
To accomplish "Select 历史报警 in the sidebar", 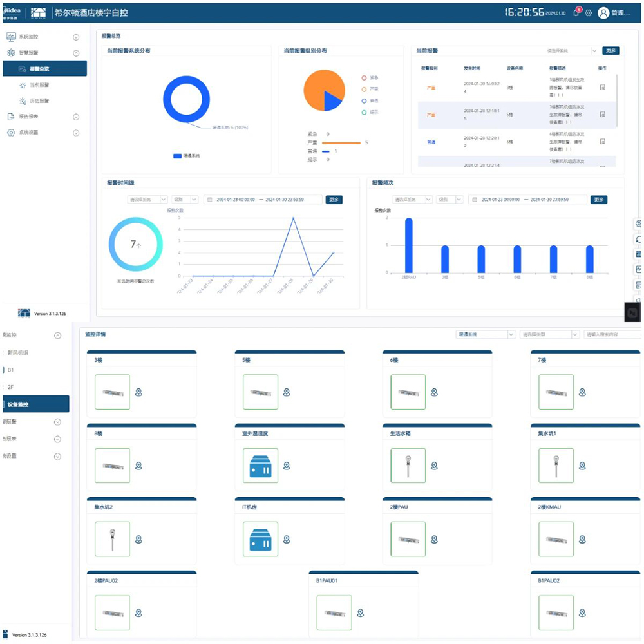I will 39,100.
